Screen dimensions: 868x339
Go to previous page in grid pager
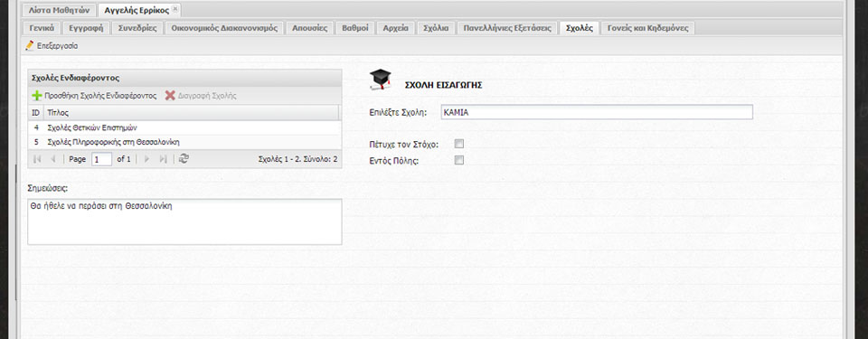pos(53,159)
